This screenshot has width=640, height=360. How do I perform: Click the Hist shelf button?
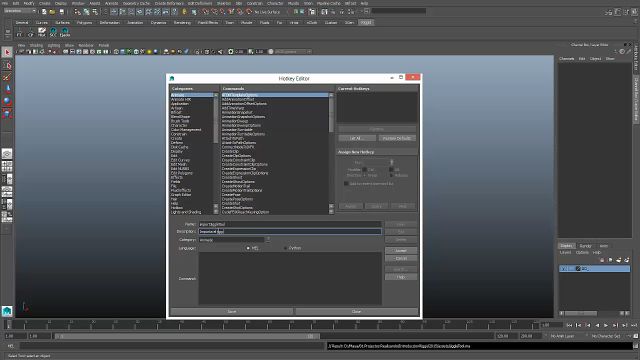(42, 32)
